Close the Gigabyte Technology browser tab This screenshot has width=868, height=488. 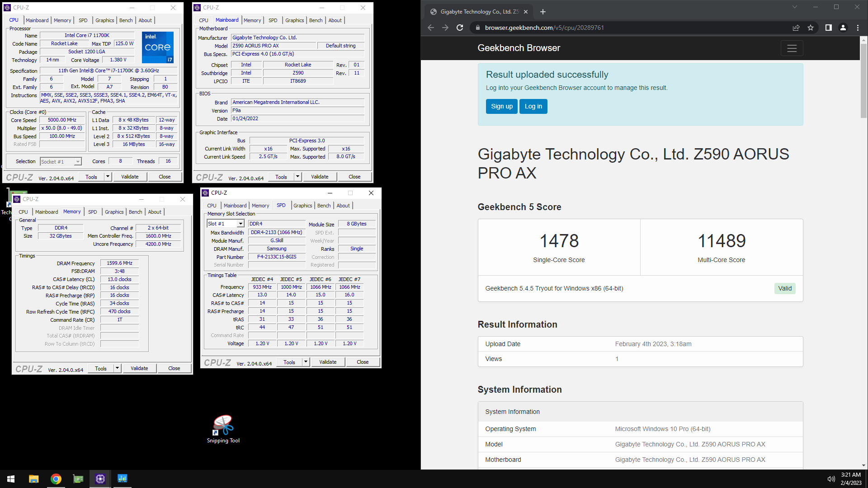pyautogui.click(x=526, y=12)
